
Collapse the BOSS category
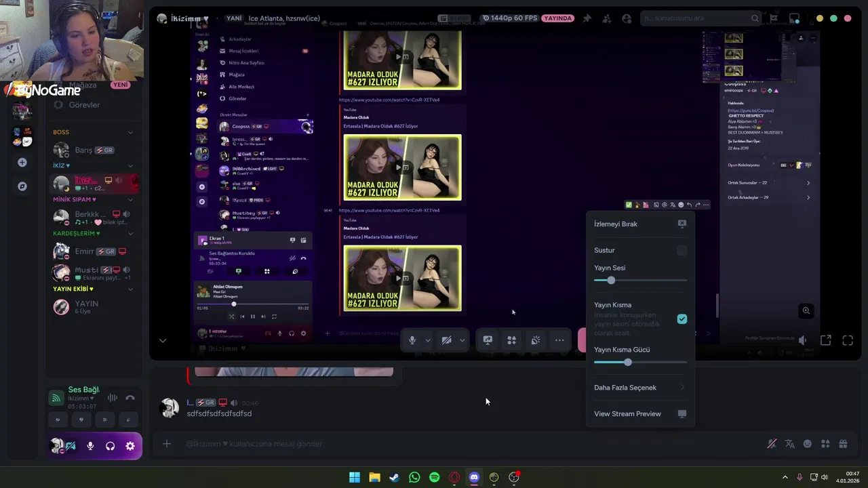tap(130, 132)
